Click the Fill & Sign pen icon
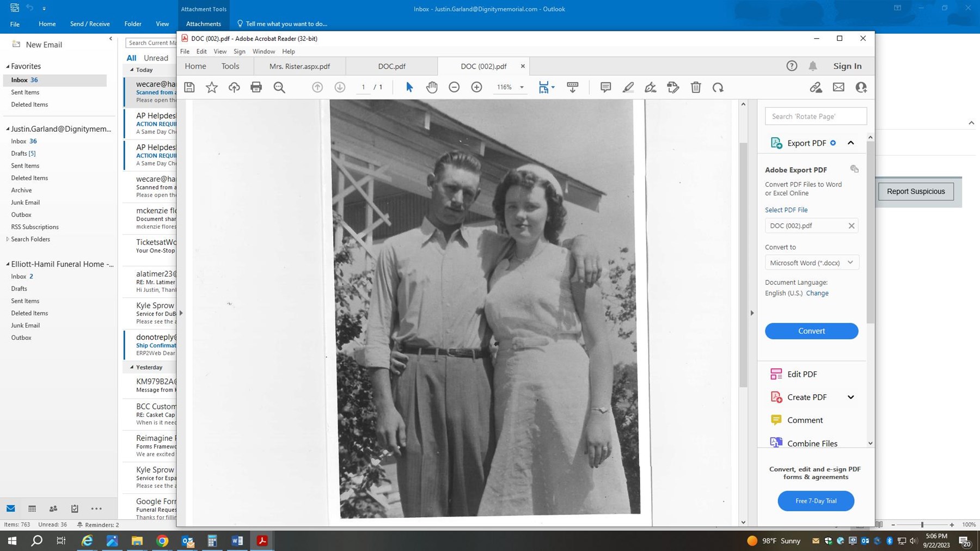Viewport: 980px width, 551px height. [x=650, y=87]
